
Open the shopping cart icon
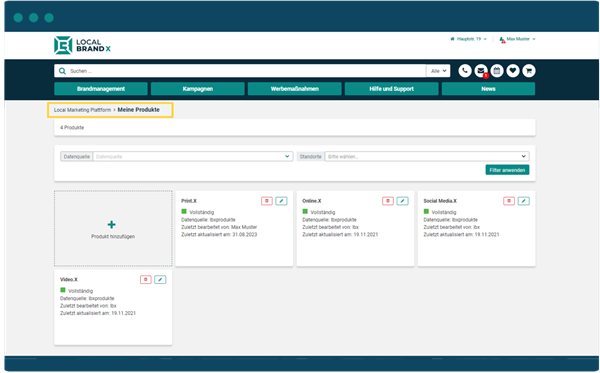pos(529,71)
